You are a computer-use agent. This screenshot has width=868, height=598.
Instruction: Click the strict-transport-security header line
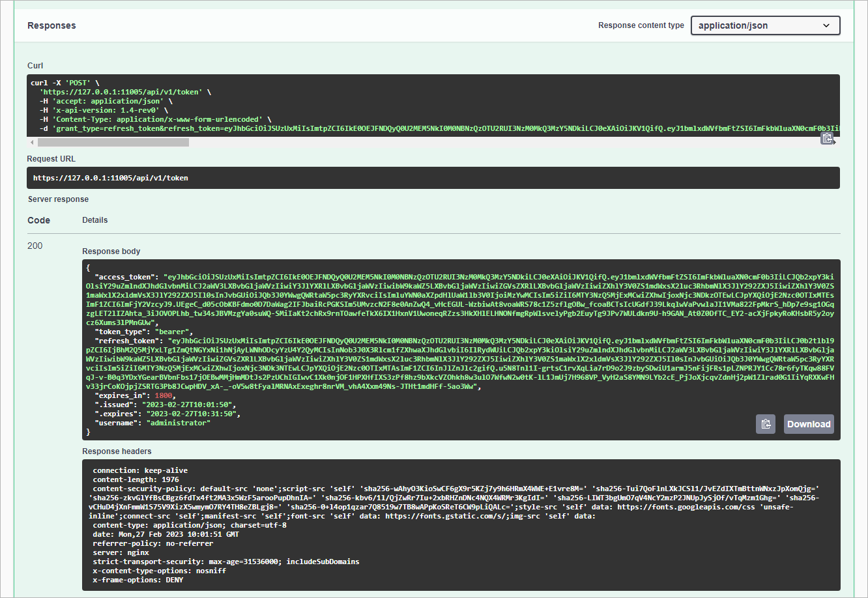[x=225, y=562]
